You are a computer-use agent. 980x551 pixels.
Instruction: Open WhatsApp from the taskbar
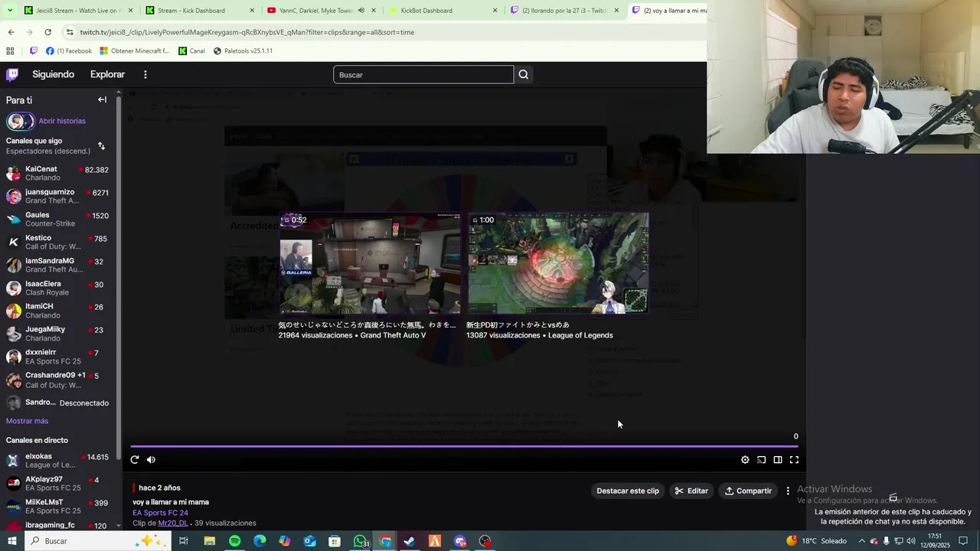[360, 541]
